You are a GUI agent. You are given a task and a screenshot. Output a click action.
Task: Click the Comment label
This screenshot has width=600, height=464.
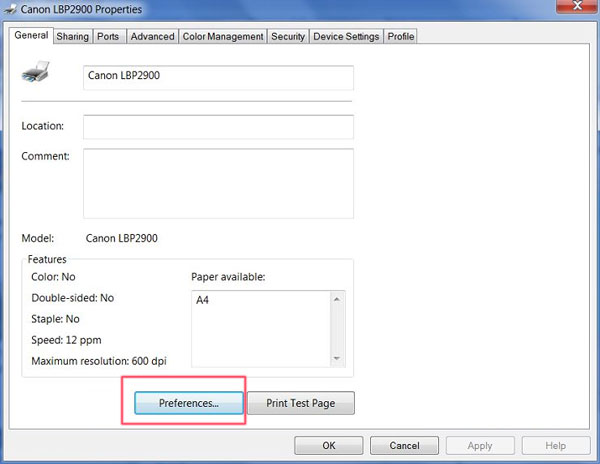click(46, 156)
